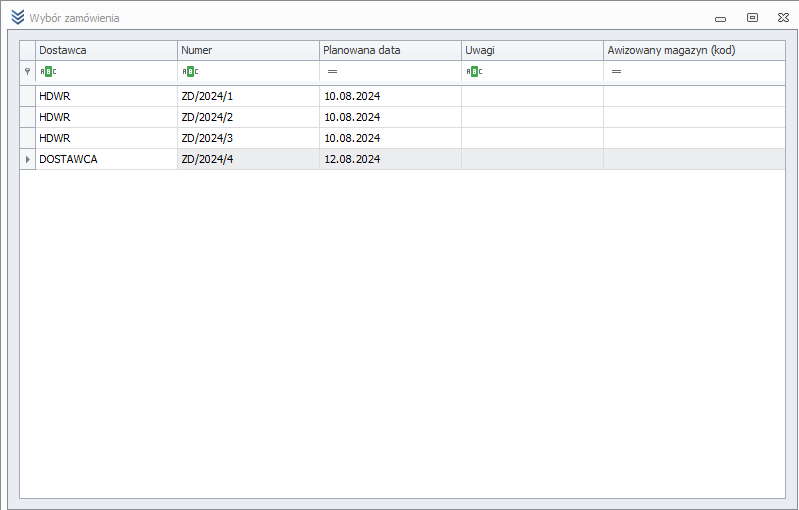This screenshot has width=799, height=510.
Task: Click the Uwagi column header
Action: [x=532, y=50]
